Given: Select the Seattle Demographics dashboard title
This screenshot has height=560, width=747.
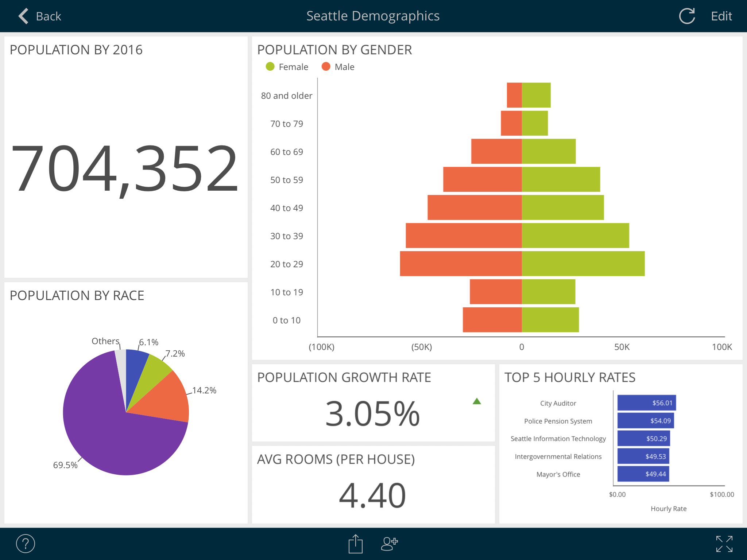Looking at the screenshot, I should point(373,16).
